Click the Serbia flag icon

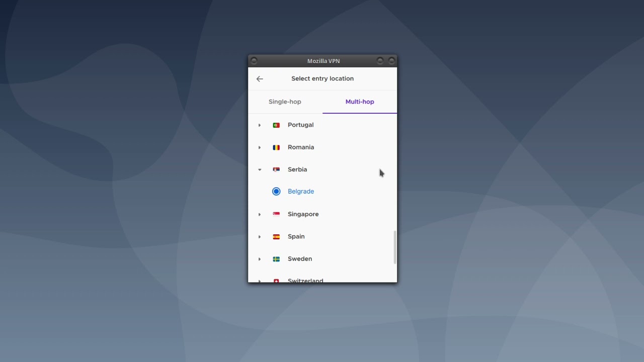coord(276,169)
